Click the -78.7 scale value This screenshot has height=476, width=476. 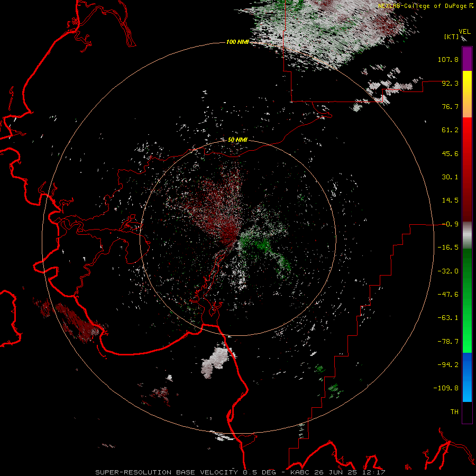coord(448,342)
